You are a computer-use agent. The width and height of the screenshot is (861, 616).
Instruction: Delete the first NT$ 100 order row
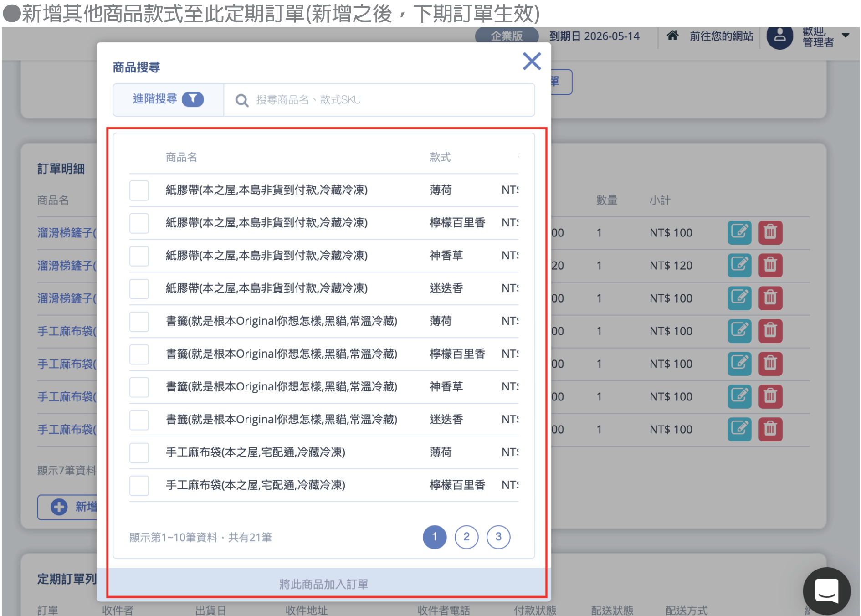tap(770, 232)
